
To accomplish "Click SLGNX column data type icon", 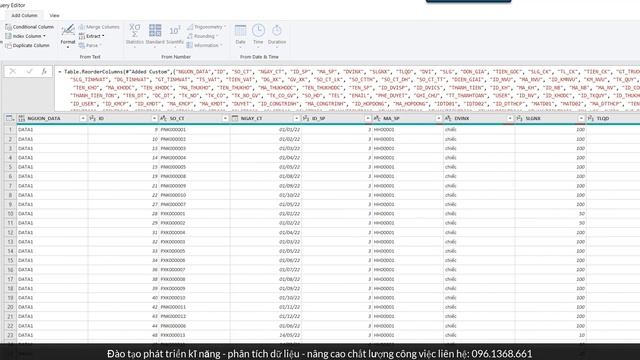I will pyautogui.click(x=519, y=118).
